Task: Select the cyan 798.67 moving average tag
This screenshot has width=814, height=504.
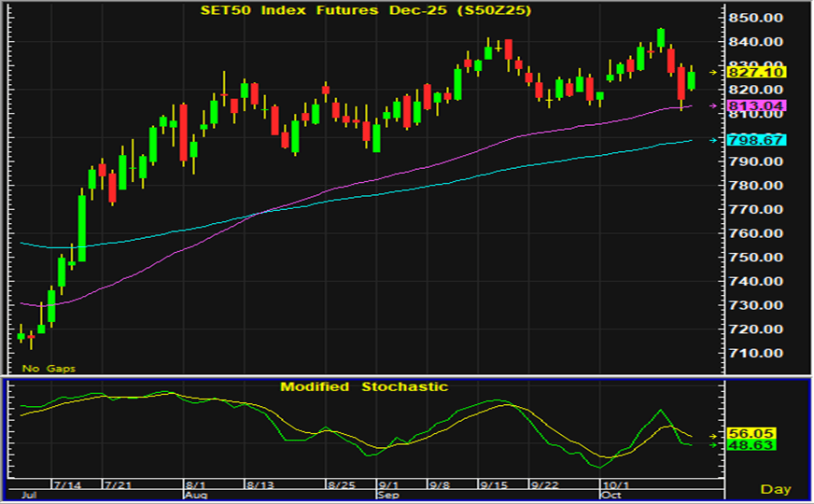Action: pyautogui.click(x=757, y=140)
